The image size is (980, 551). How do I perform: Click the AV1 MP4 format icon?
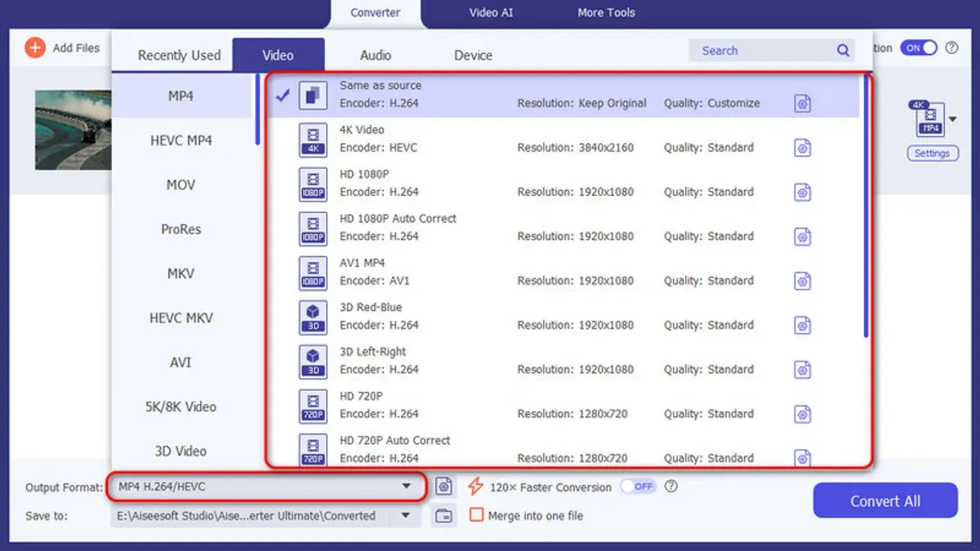pyautogui.click(x=313, y=273)
